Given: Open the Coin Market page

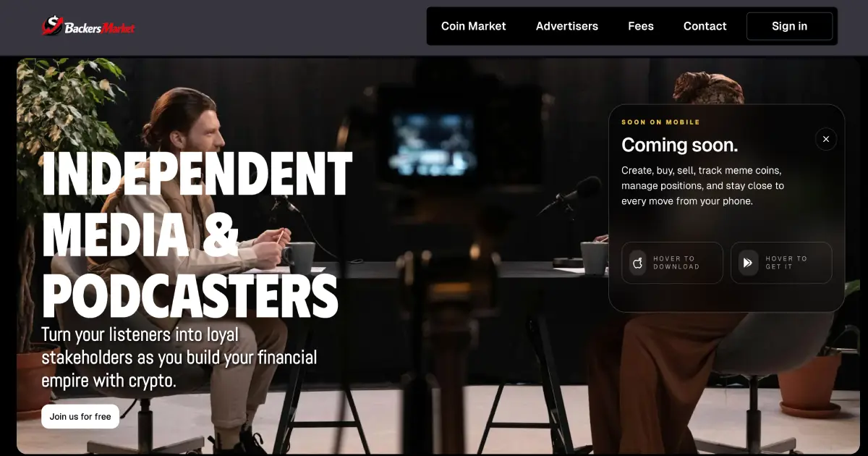Looking at the screenshot, I should pyautogui.click(x=474, y=26).
